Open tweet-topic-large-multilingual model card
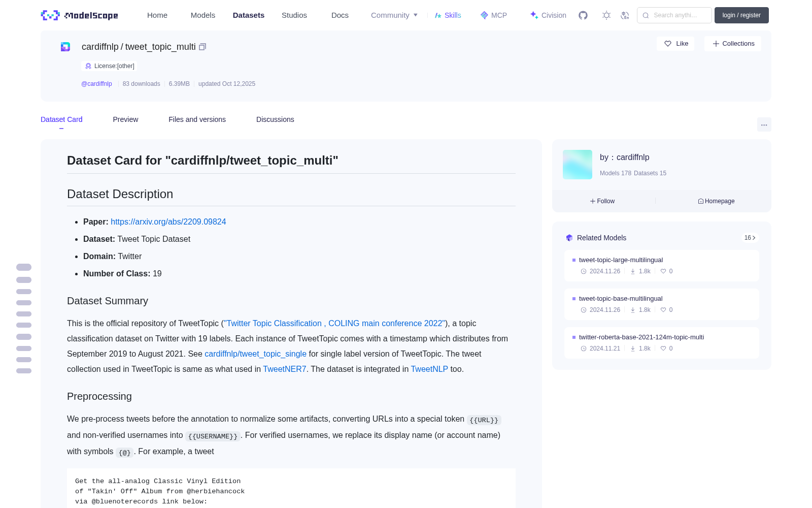This screenshot has width=812, height=508. [x=662, y=266]
